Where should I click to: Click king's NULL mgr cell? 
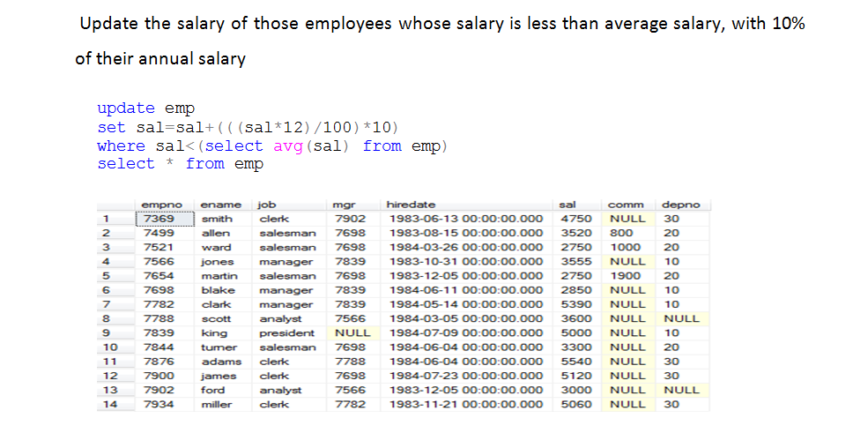[353, 333]
